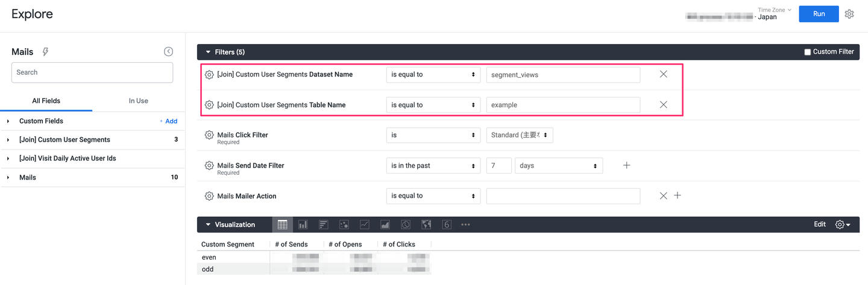The width and height of the screenshot is (868, 285).
Task: Select the line chart visualization
Action: point(365,225)
